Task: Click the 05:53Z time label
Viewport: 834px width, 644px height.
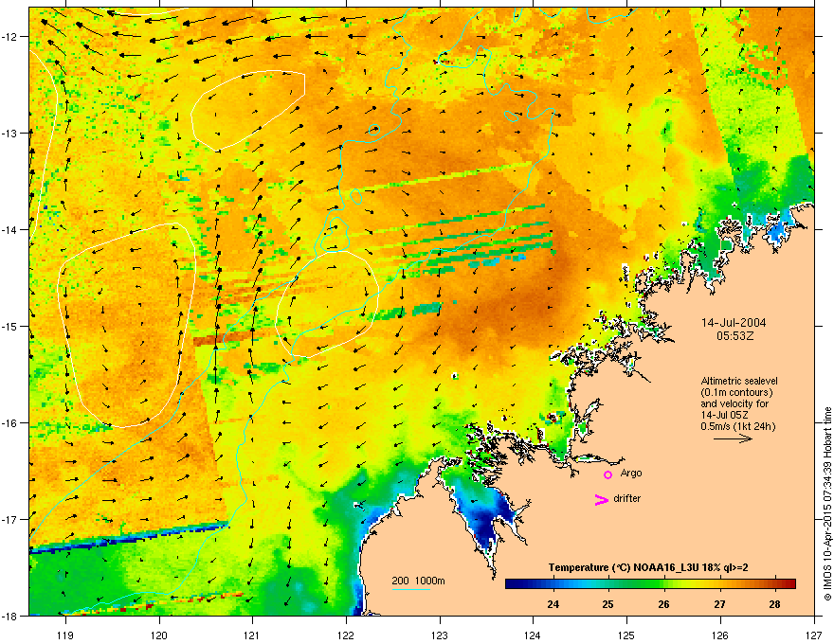Action: pos(734,336)
